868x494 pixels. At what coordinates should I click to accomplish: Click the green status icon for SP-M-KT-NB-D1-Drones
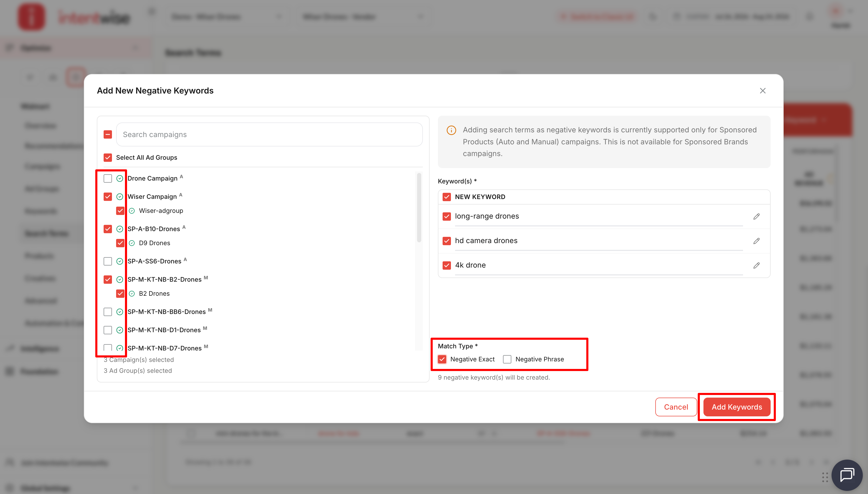pos(120,330)
